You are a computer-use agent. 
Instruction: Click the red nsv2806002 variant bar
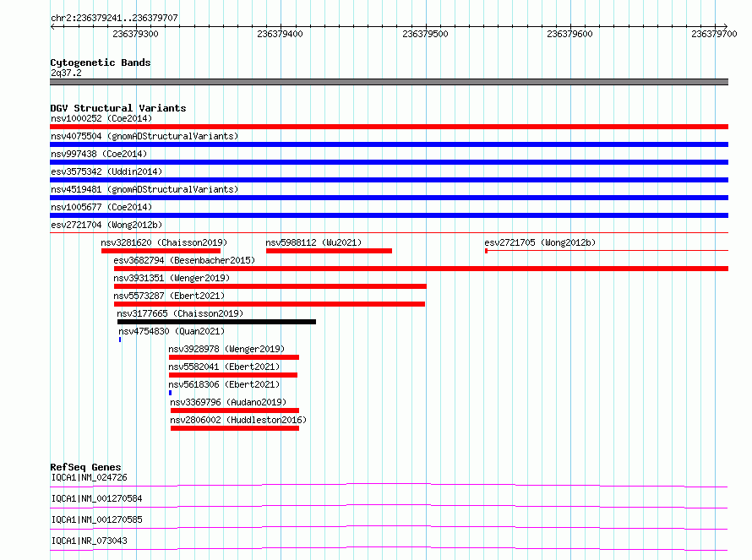tap(235, 428)
